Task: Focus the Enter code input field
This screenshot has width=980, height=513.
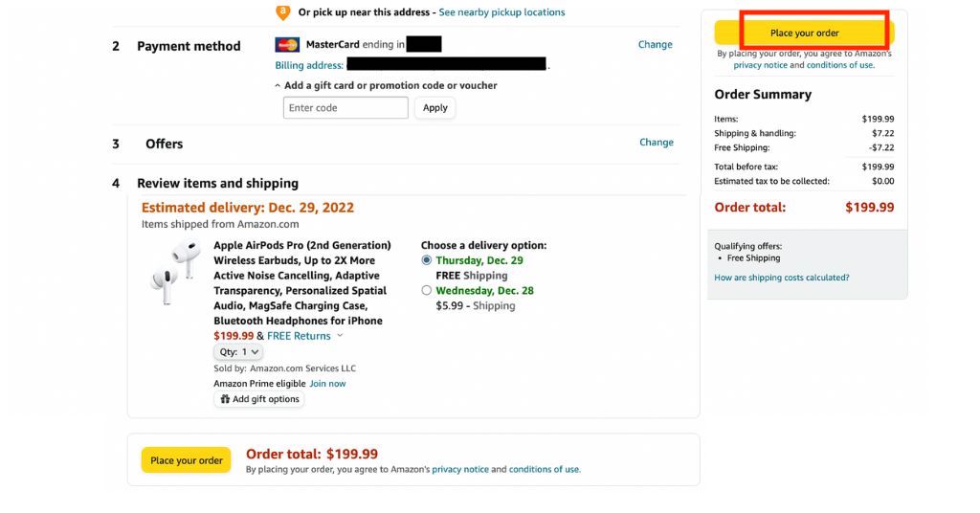Action: tap(345, 108)
